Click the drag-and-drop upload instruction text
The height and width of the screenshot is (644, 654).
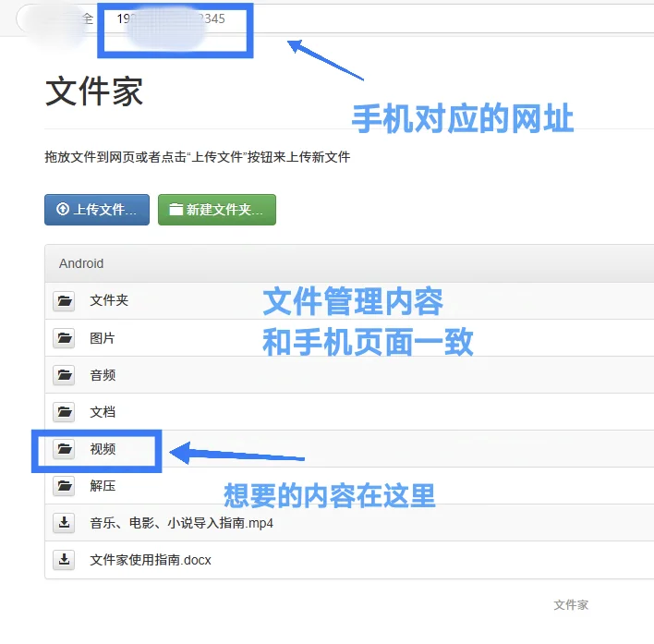[x=198, y=157]
